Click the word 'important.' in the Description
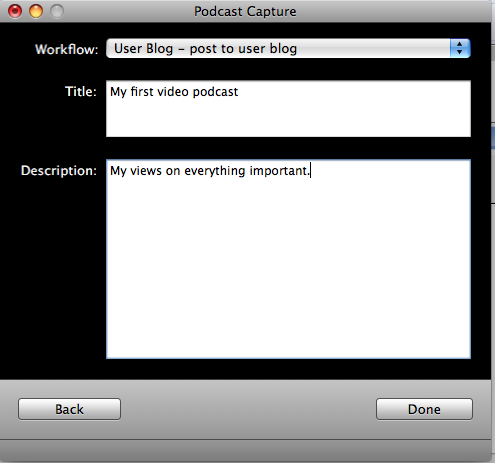Image resolution: width=495 pixels, height=463 pixels. [280, 171]
